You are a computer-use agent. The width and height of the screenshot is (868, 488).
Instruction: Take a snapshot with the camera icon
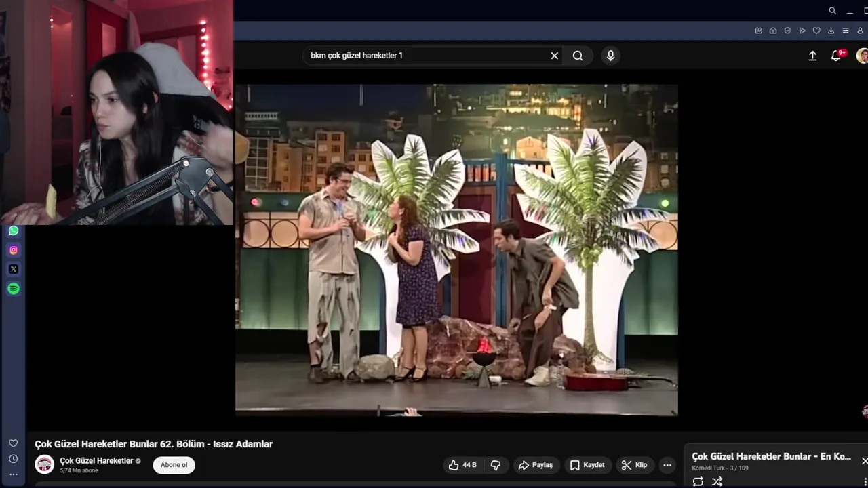(773, 30)
